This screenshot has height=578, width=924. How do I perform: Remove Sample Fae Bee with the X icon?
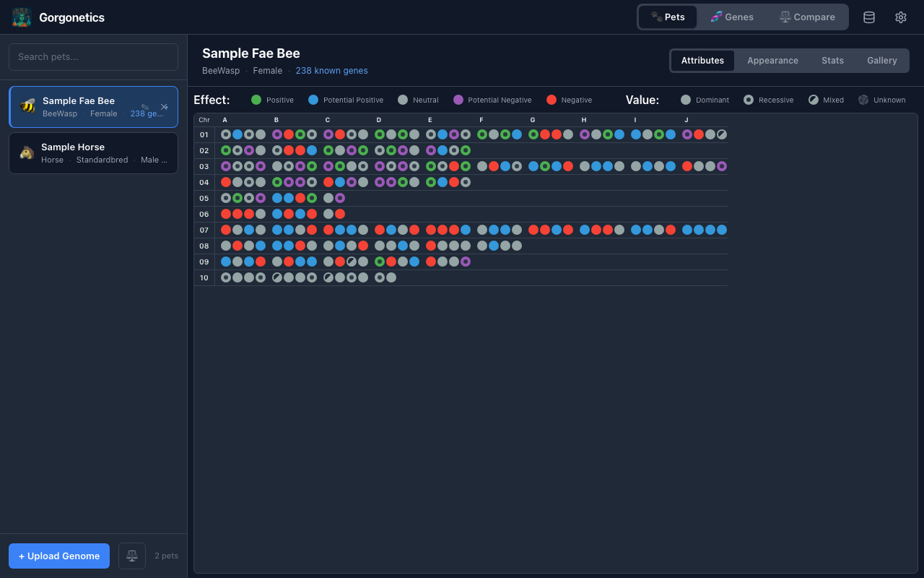coord(164,106)
